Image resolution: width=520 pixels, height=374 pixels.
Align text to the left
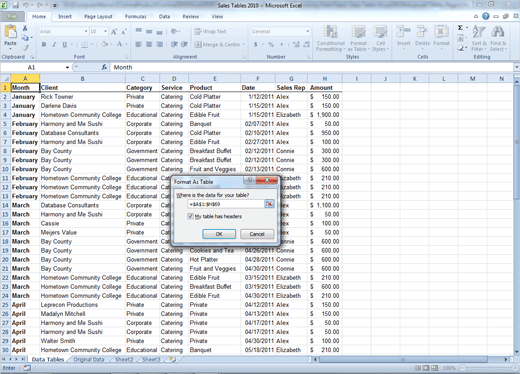pyautogui.click(x=139, y=44)
